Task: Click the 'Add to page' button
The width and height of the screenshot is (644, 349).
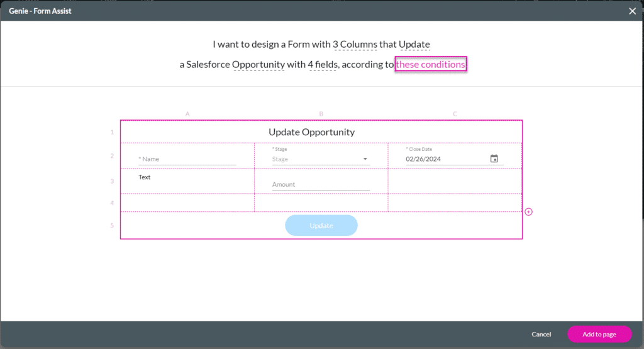Action: [x=599, y=335]
